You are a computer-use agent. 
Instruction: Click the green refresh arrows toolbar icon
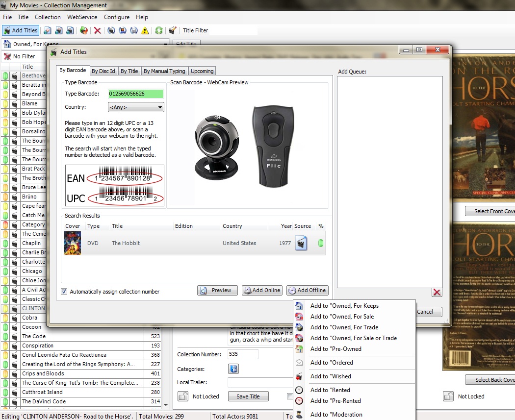[158, 30]
